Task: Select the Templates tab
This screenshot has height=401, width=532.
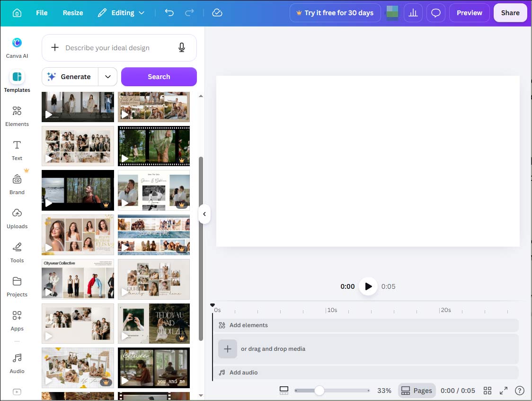Action: (x=17, y=82)
